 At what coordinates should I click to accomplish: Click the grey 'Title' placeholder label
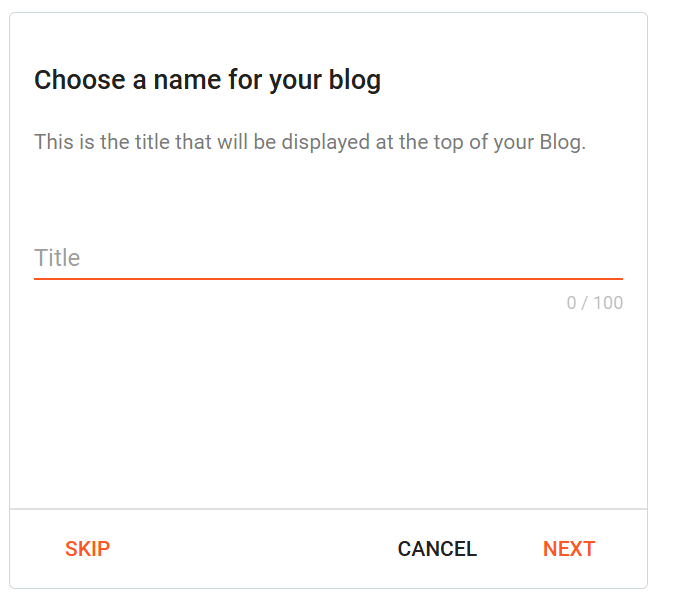(x=57, y=258)
